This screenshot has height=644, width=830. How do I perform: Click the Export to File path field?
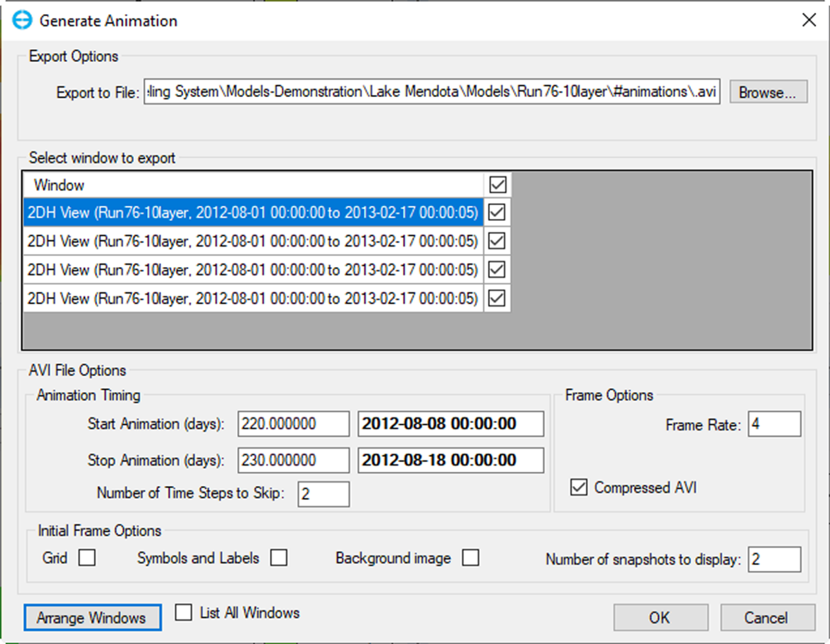[x=431, y=92]
